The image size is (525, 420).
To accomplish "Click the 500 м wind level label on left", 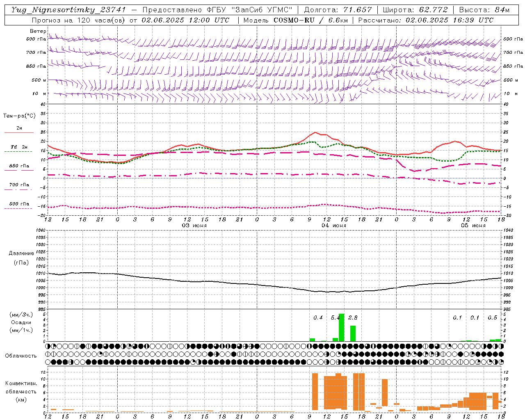I will tap(39, 80).
